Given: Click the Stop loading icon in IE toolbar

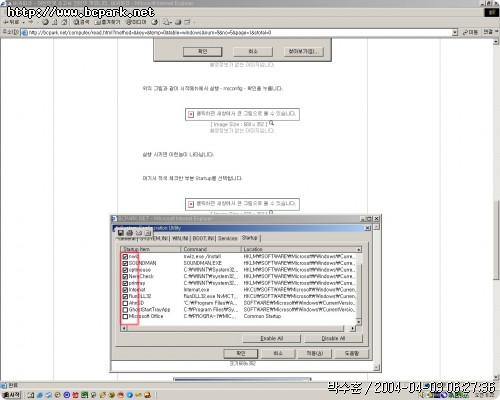Looking at the screenshot, I should point(46,22).
